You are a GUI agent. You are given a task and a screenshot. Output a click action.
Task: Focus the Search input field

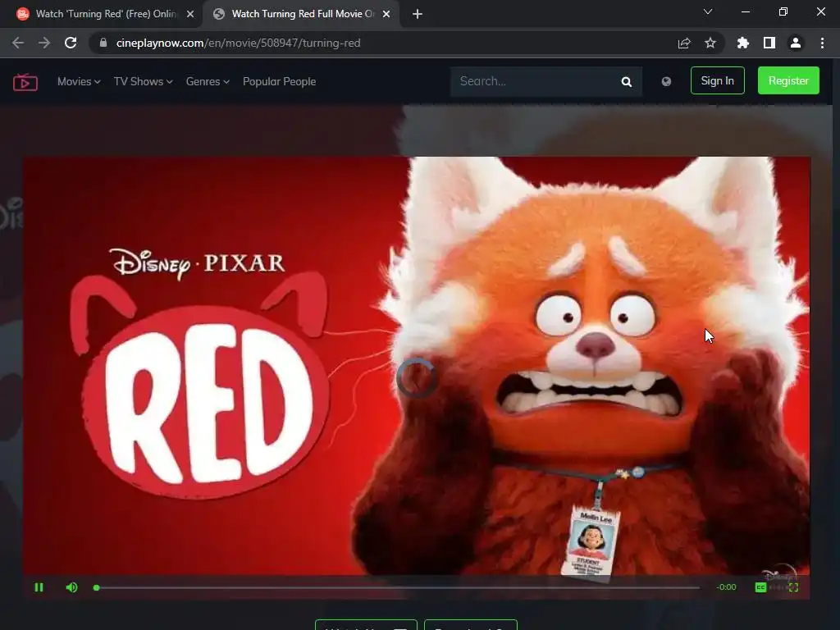pos(533,81)
